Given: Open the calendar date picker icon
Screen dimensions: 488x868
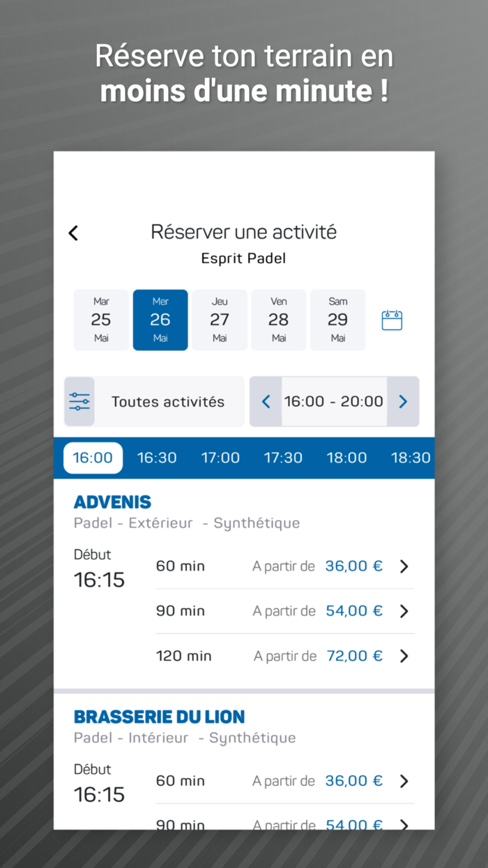Looking at the screenshot, I should pyautogui.click(x=392, y=320).
